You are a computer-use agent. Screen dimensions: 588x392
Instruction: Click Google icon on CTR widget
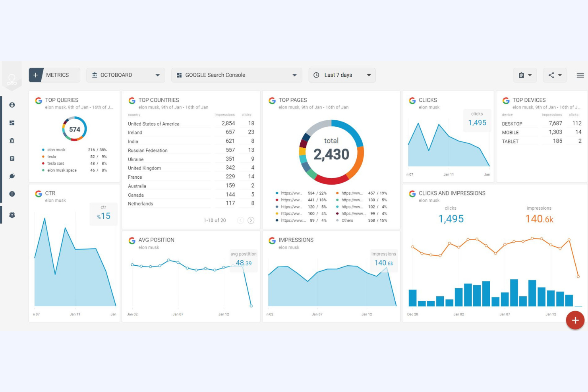pyautogui.click(x=39, y=194)
